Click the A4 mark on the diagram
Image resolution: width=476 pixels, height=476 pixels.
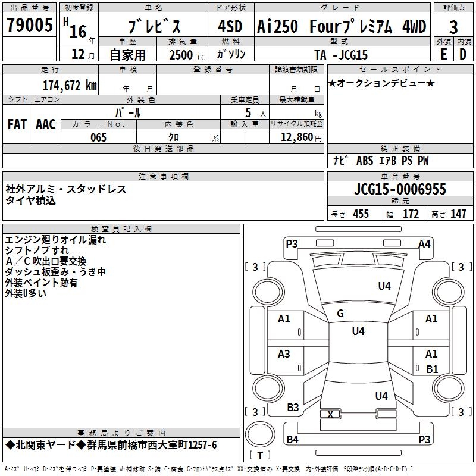point(424,244)
